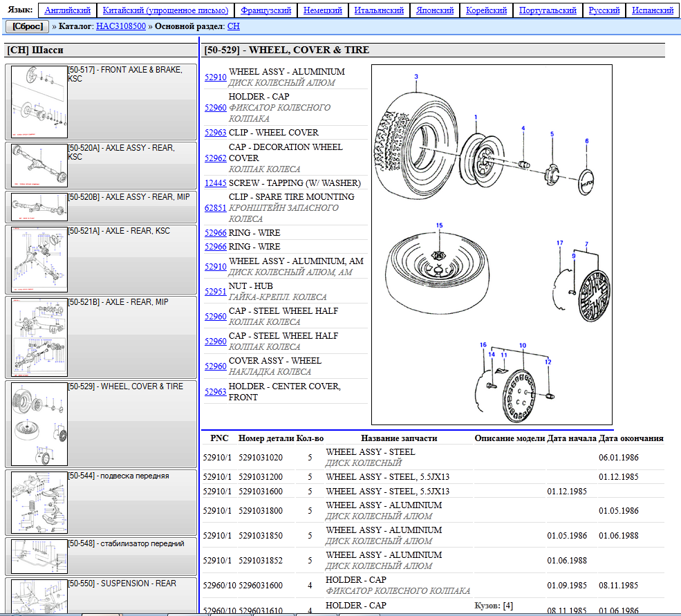This screenshot has height=616, width=681.
Task: Click the wheel assembly exploded diagram
Action: pyautogui.click(x=492, y=243)
